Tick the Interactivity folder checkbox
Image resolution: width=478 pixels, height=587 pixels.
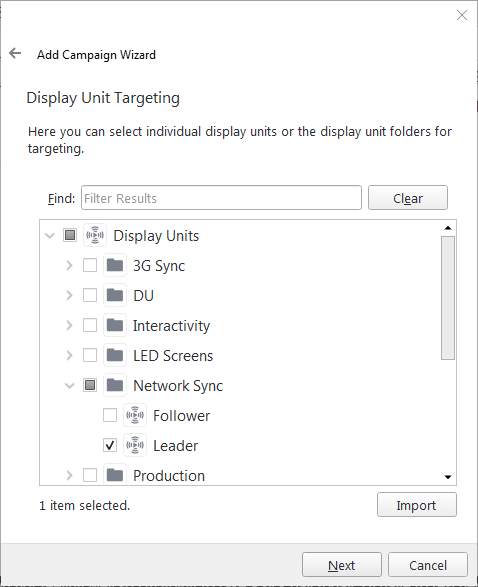click(x=90, y=325)
